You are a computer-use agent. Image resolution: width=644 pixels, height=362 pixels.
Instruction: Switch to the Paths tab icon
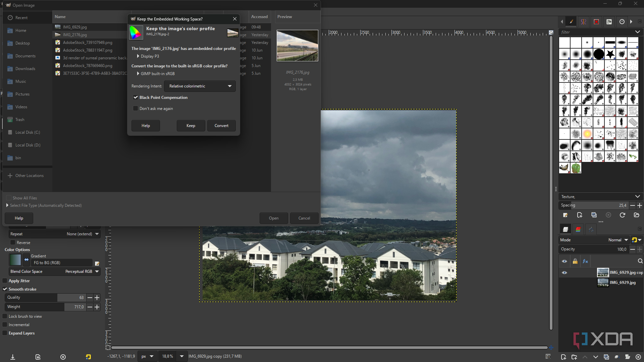point(591,229)
